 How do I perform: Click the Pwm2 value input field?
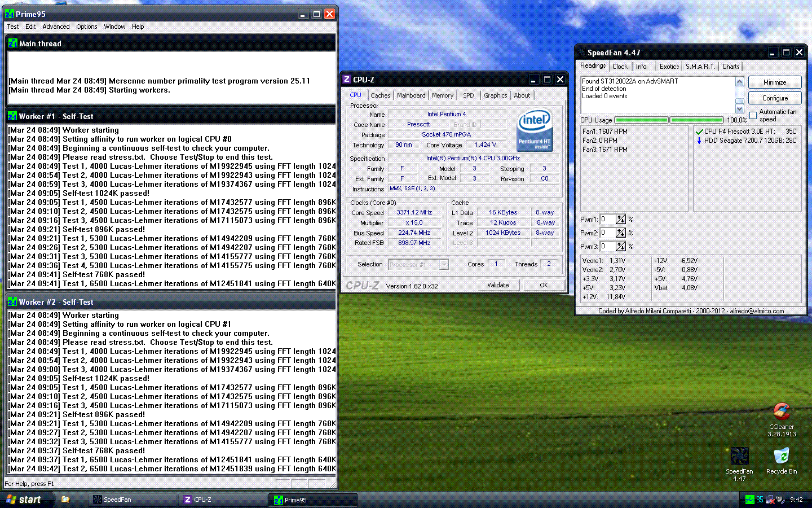coord(607,233)
